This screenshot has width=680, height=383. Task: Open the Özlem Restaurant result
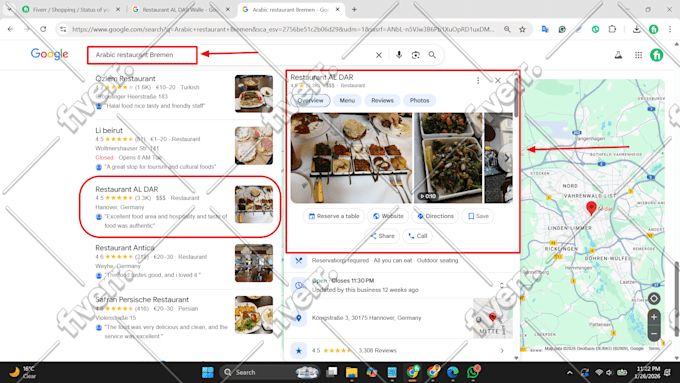(x=125, y=79)
